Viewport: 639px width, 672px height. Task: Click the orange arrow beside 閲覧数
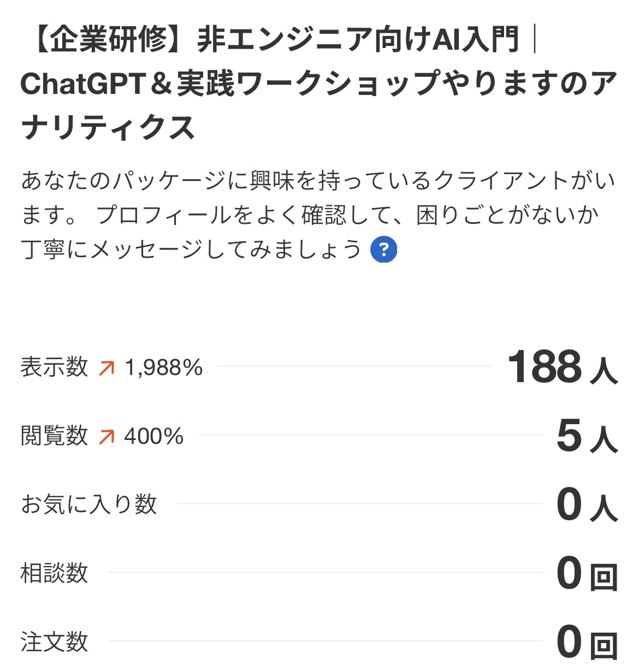click(106, 437)
